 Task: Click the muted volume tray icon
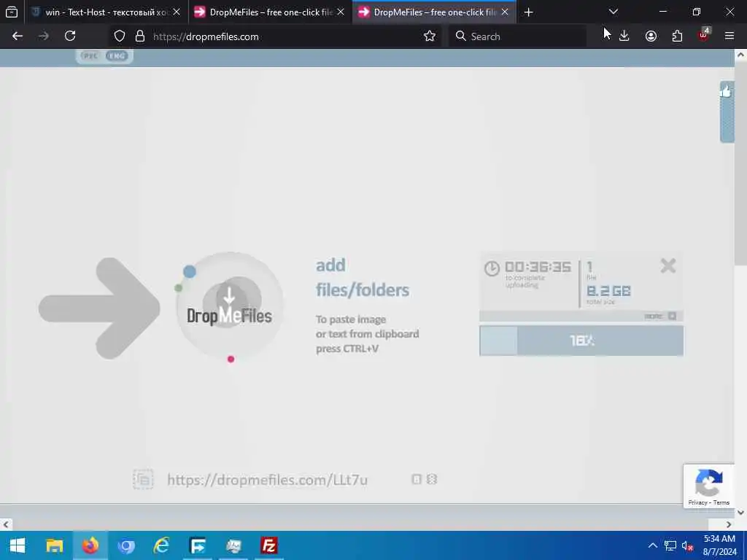click(x=686, y=545)
